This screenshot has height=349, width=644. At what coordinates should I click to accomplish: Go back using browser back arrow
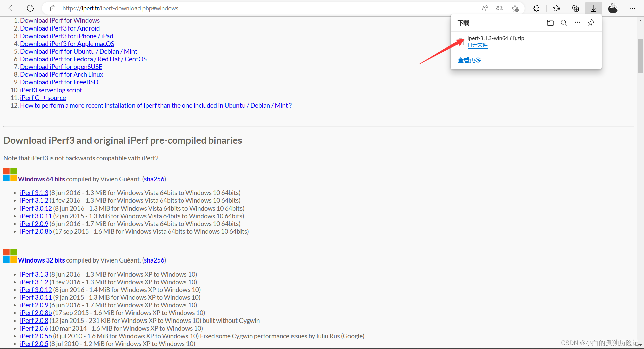point(12,8)
